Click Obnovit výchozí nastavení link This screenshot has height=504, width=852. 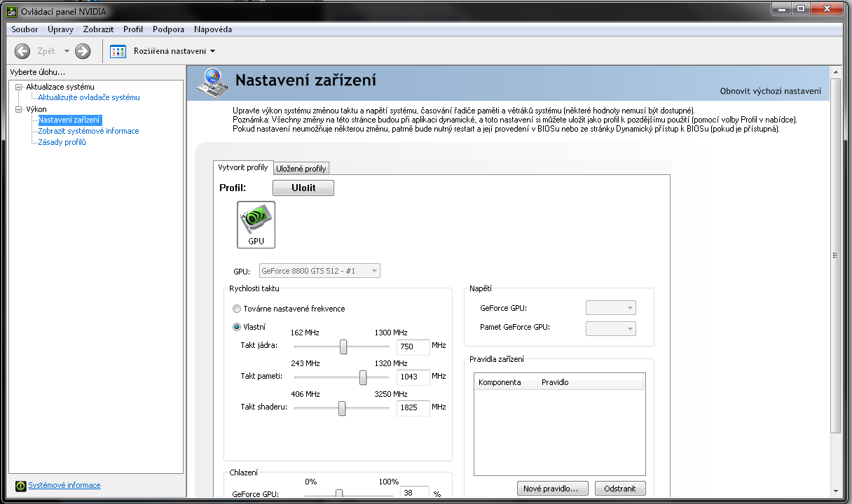coord(770,92)
